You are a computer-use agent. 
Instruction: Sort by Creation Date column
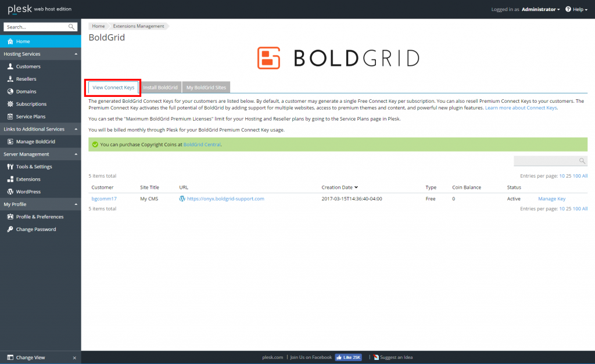tap(339, 188)
